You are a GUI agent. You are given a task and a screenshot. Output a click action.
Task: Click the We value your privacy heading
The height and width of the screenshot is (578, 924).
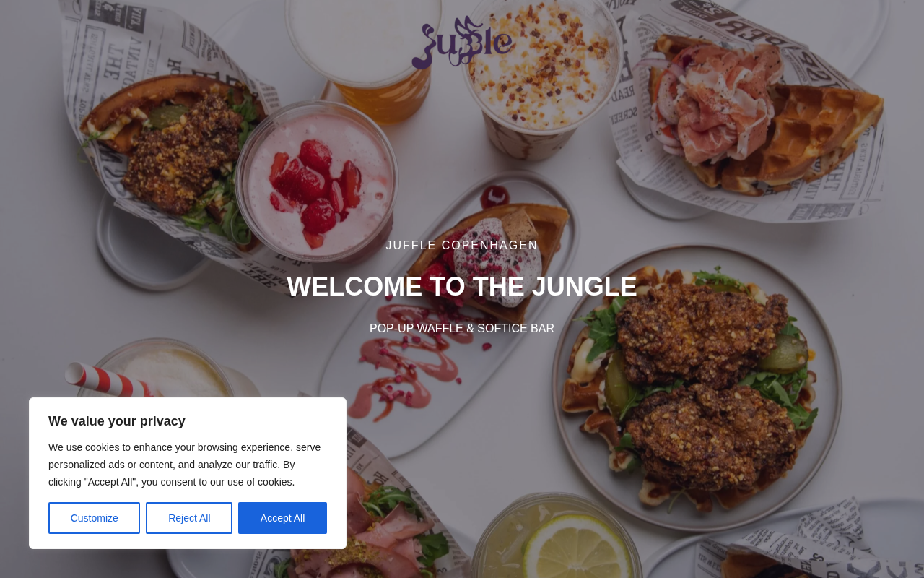point(117,421)
